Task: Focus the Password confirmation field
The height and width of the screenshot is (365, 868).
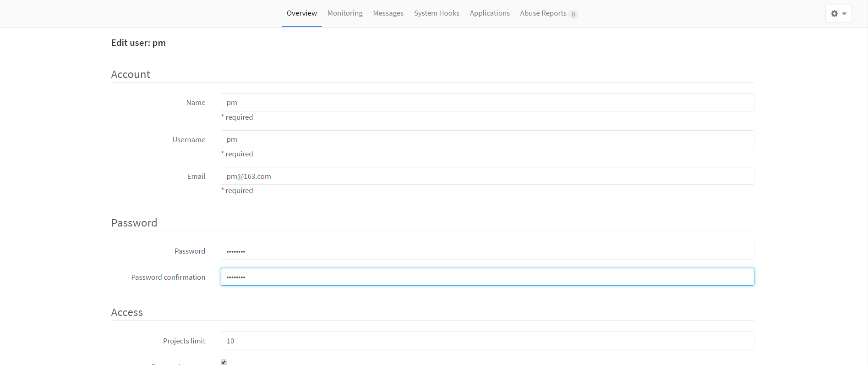Action: coord(487,277)
